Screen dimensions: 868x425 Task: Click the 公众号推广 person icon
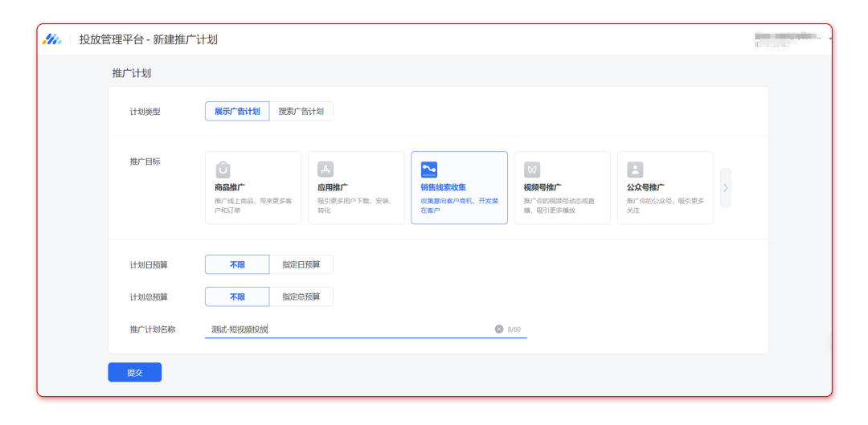(635, 170)
